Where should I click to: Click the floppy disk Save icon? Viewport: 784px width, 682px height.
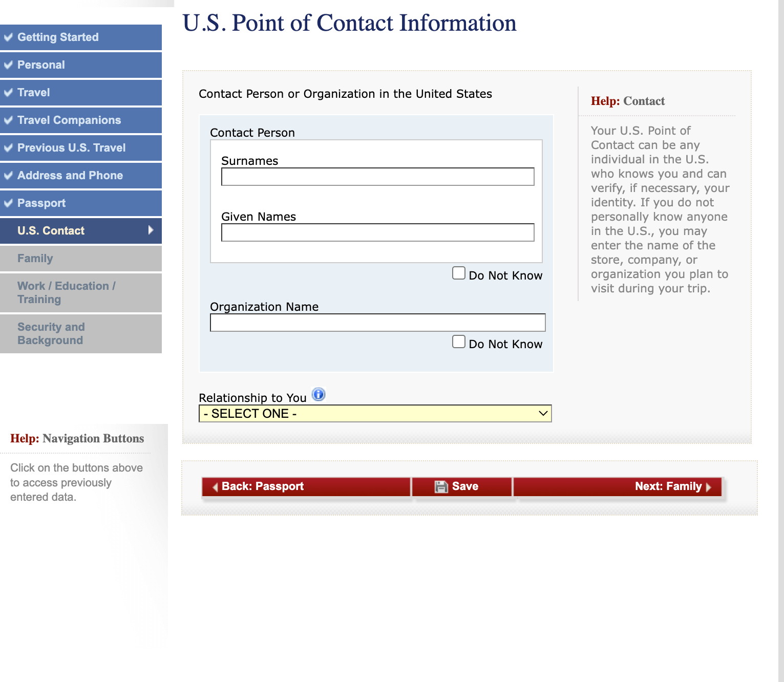[x=441, y=487]
